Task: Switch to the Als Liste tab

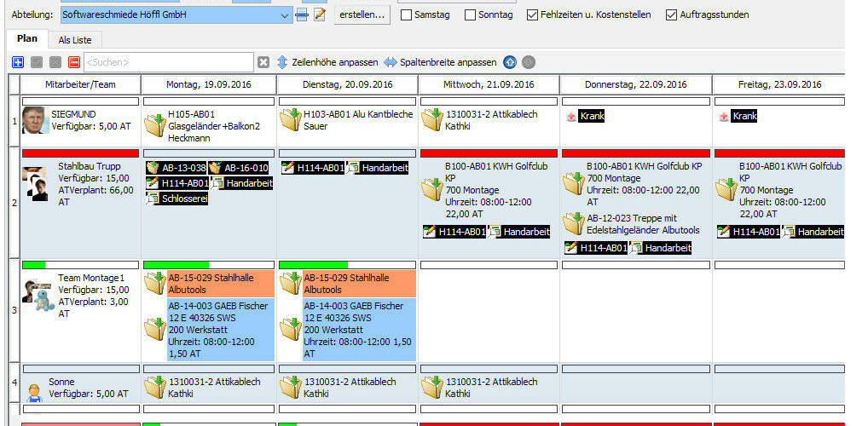Action: pyautogui.click(x=75, y=40)
